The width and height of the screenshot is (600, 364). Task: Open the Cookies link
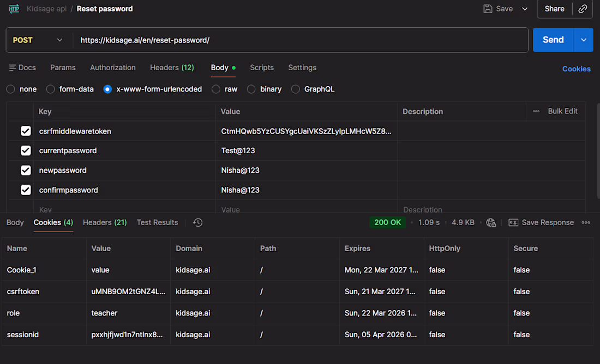[577, 69]
